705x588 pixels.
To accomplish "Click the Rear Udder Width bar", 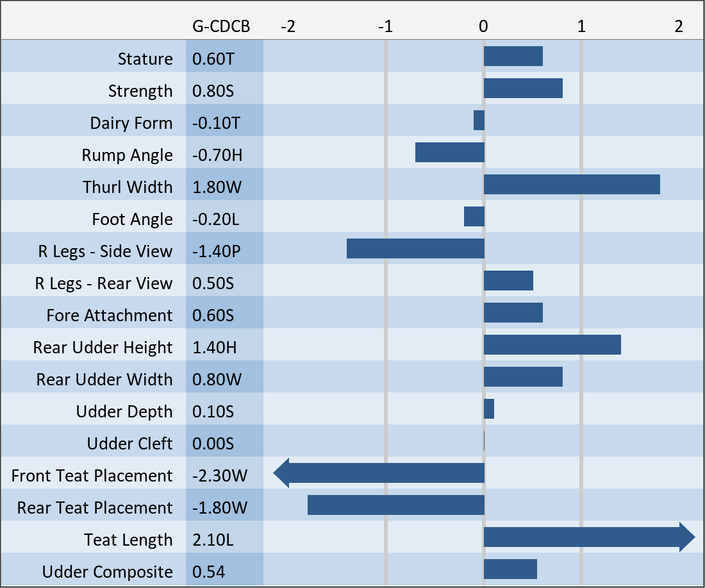I will coord(523,377).
